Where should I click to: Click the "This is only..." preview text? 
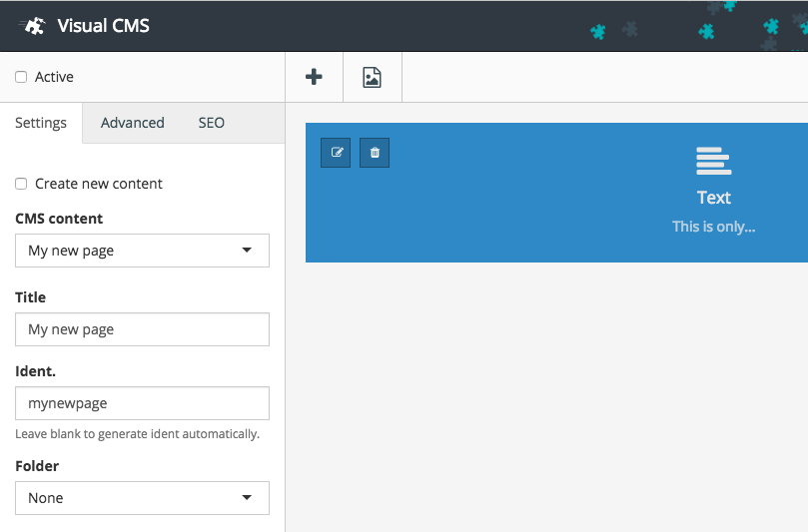pos(713,227)
